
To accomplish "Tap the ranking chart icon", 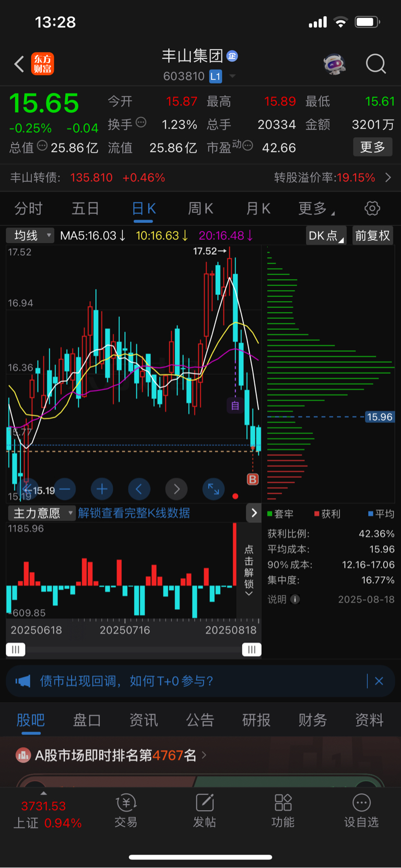I will [x=23, y=755].
